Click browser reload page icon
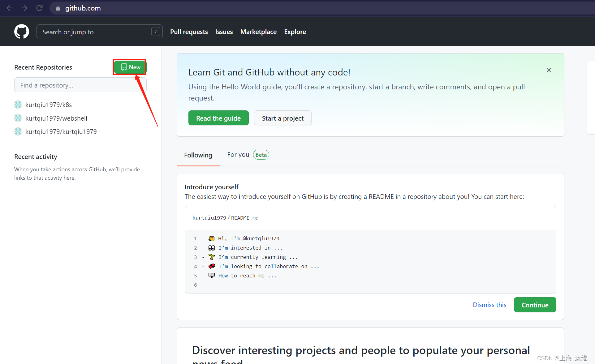The height and width of the screenshot is (364, 595). coord(39,8)
